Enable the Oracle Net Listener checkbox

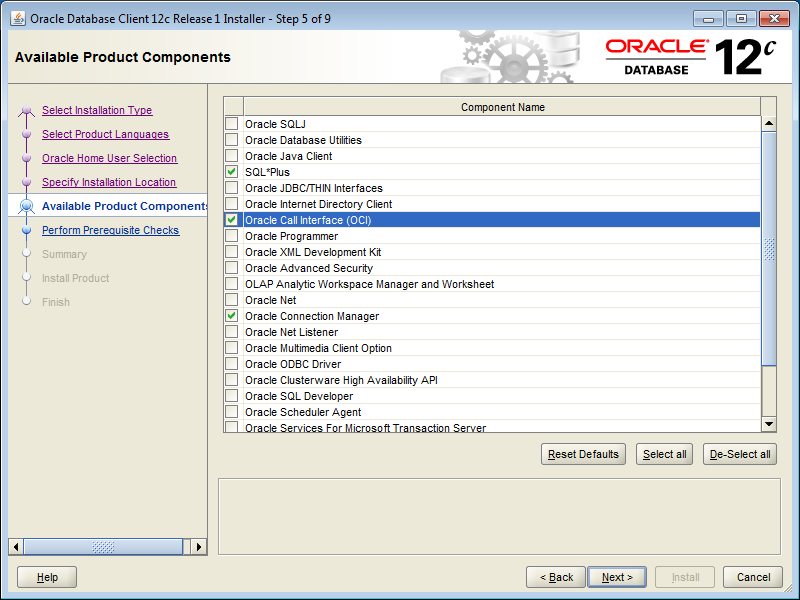pos(232,332)
